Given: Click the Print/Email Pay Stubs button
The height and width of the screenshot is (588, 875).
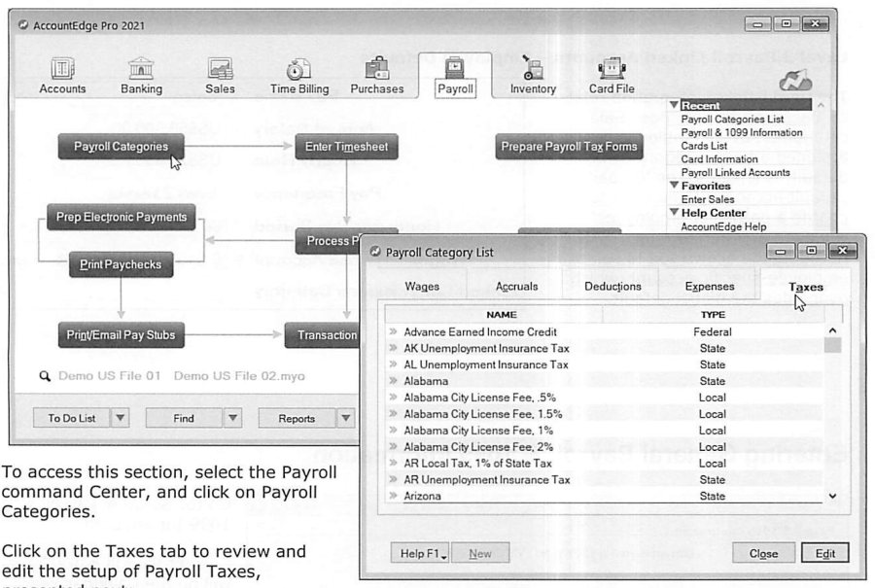Looking at the screenshot, I should coord(122,334).
